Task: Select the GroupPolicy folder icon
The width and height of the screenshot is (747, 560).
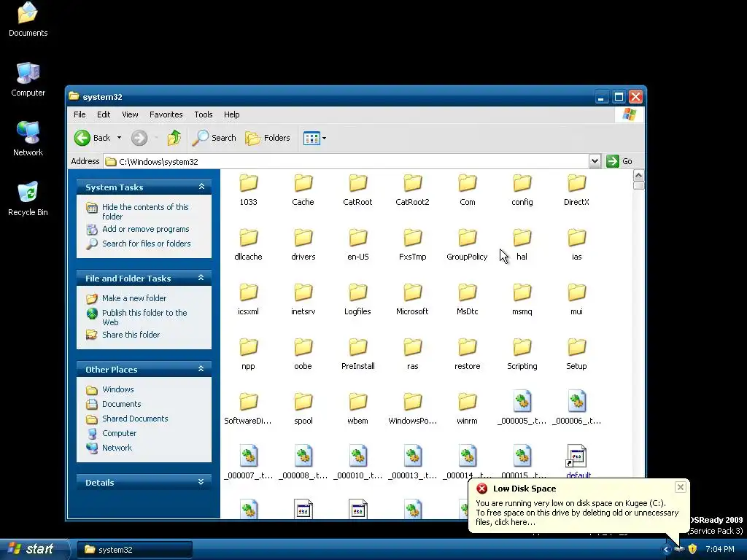Action: click(x=468, y=238)
